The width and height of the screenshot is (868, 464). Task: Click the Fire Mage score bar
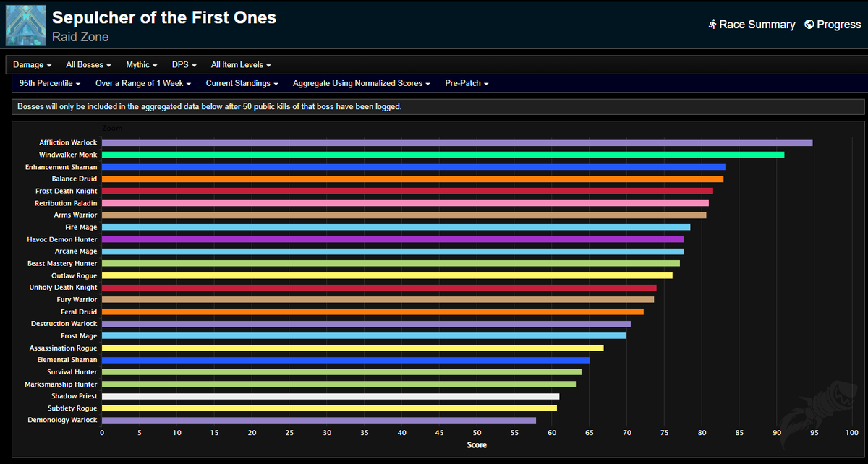tap(396, 227)
